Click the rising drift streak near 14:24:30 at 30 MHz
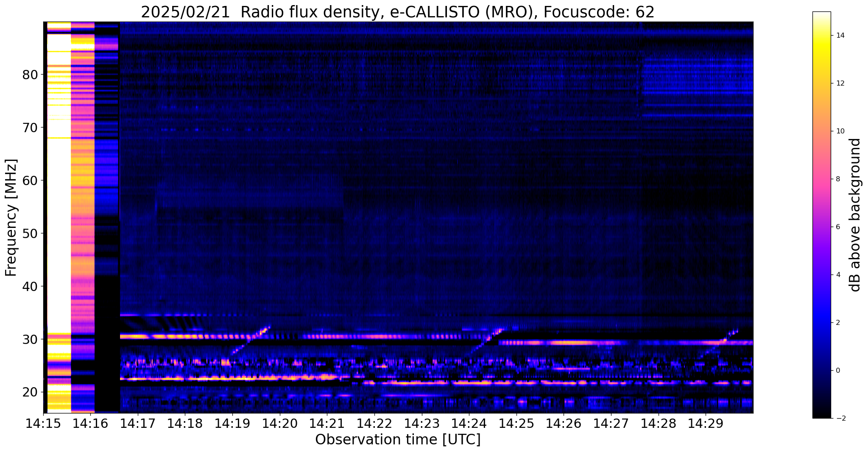868x452 pixels. (x=487, y=341)
